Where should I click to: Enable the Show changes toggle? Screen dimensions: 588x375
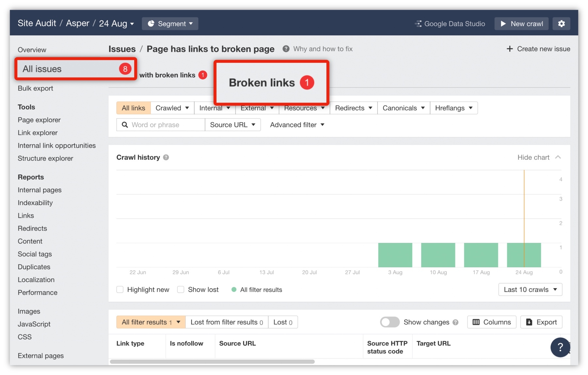389,322
